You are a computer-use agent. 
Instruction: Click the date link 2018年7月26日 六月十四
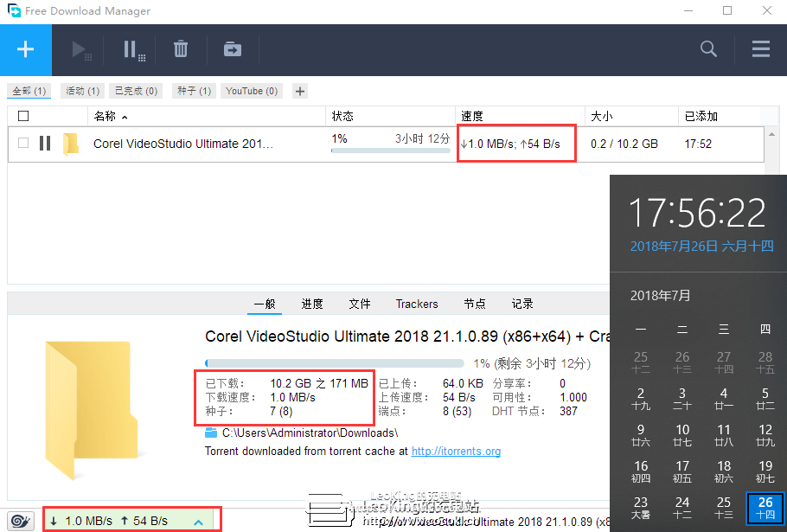[701, 246]
